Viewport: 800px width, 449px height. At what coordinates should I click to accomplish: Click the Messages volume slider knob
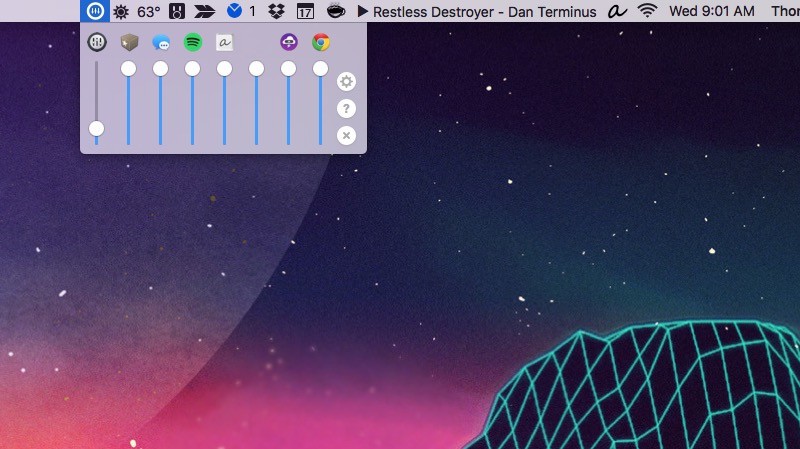tap(160, 69)
